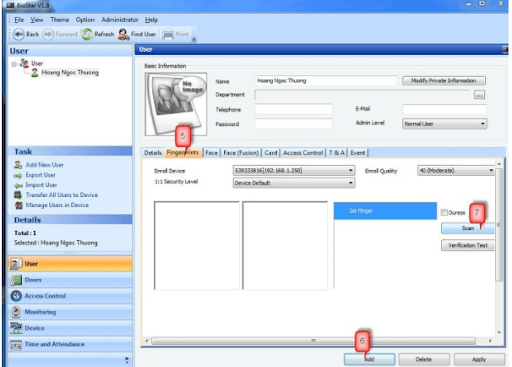Select the Hoang Ngoc Thuong user icon
Image resolution: width=512 pixels, height=367 pixels.
pos(35,73)
